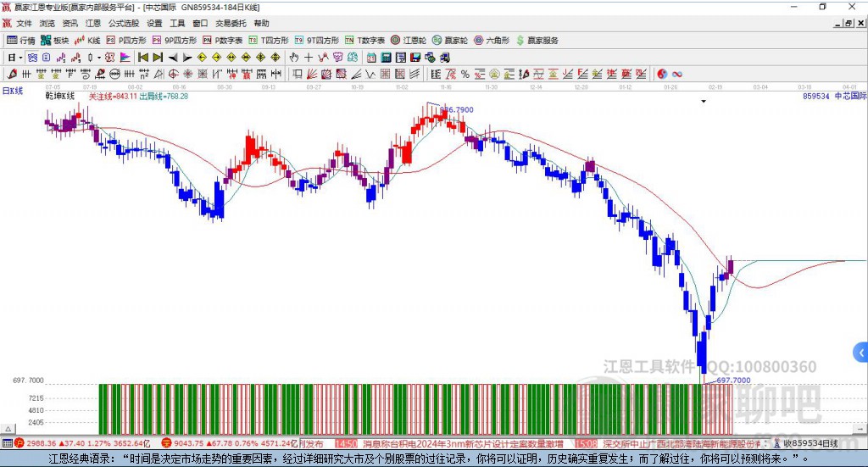Open the 文件 menu
868x467 pixels.
tap(24, 23)
